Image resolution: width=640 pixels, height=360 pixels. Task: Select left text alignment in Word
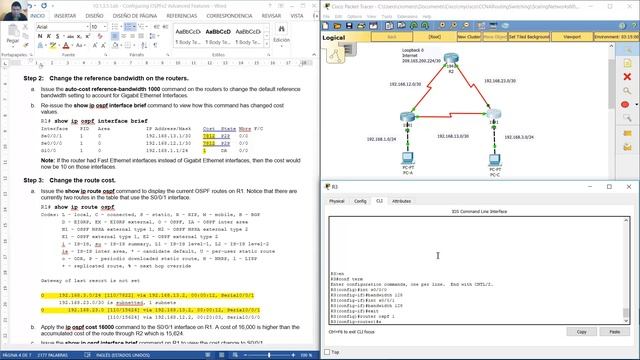tap(115, 36)
